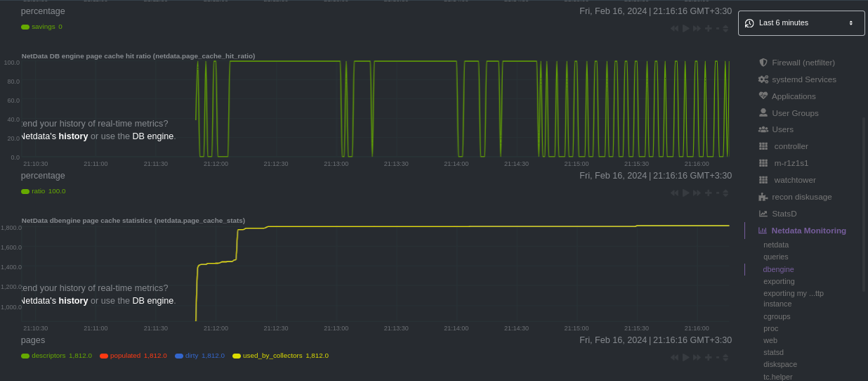This screenshot has width=868, height=381.
Task: Open the Firewall (netfilter) section
Action: pos(803,63)
